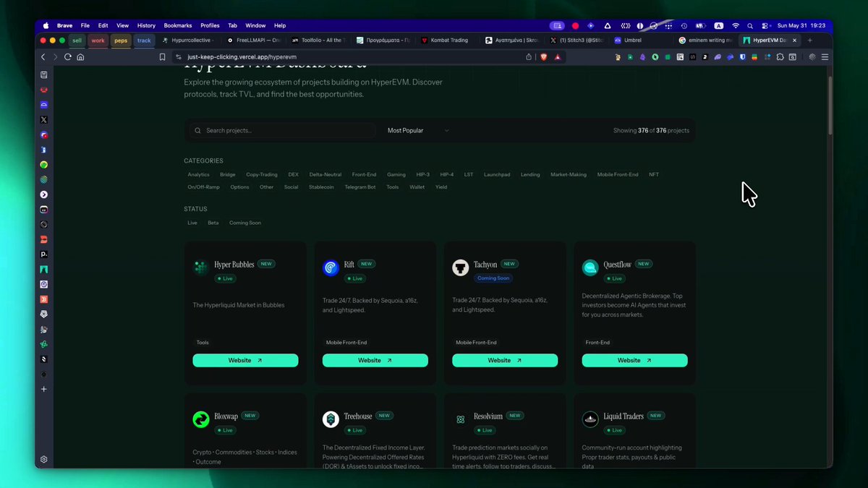Click the address bar URL
The height and width of the screenshot is (488, 868).
[x=242, y=57]
